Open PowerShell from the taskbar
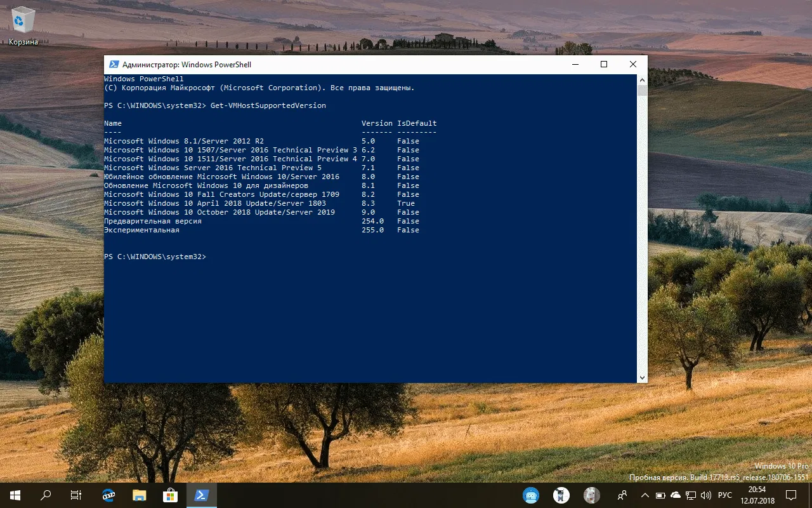 click(201, 495)
